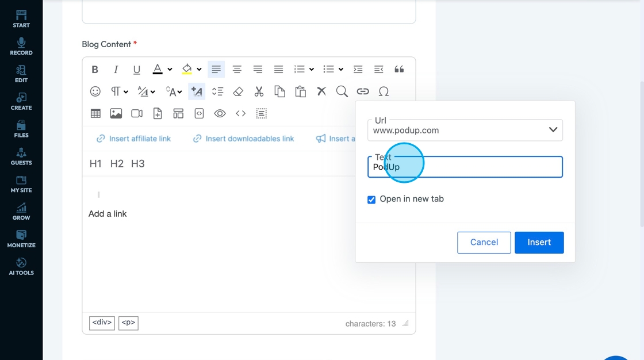The height and width of the screenshot is (360, 644).
Task: Cancel the link dialog
Action: (x=484, y=243)
